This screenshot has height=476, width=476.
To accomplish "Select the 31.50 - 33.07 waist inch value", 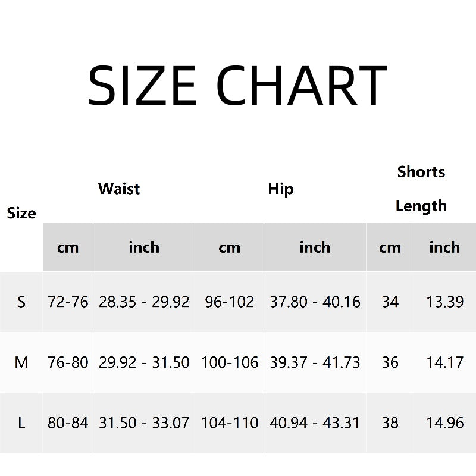I will point(144,423).
